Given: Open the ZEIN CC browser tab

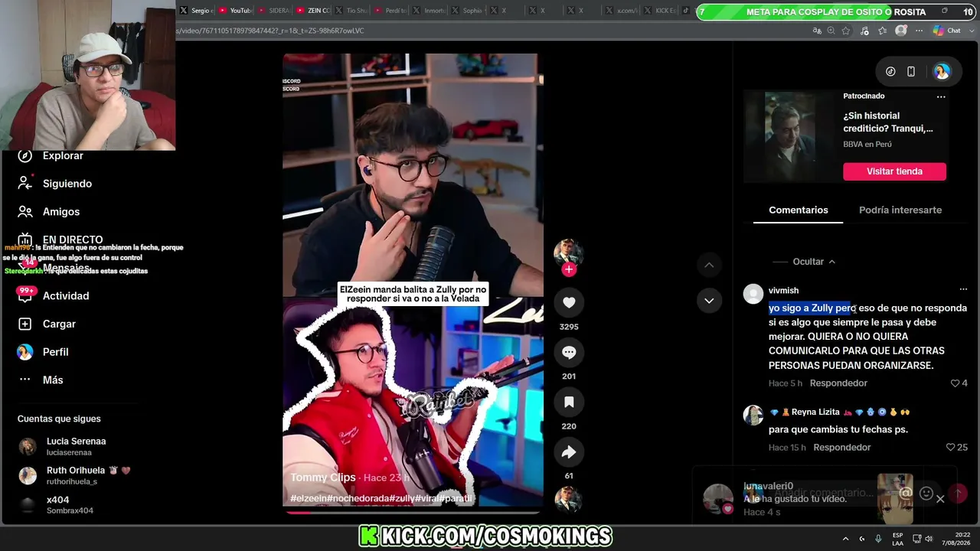Looking at the screenshot, I should click(x=312, y=11).
